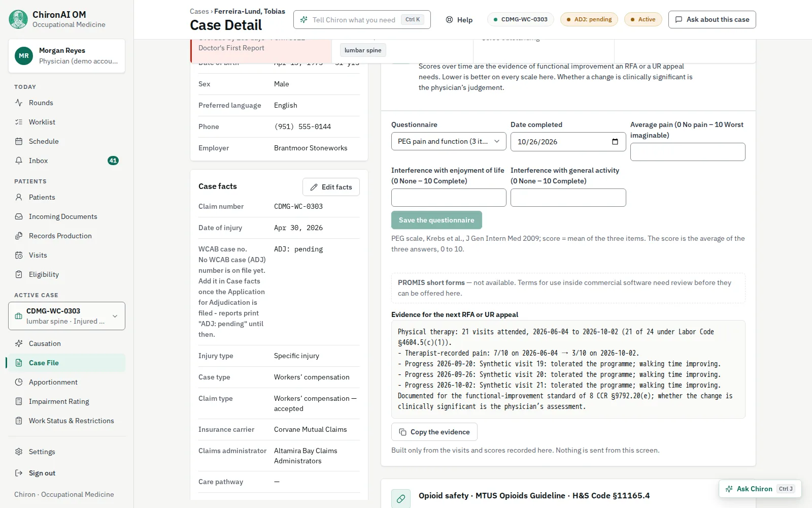Click the Settings gear icon

click(x=19, y=452)
